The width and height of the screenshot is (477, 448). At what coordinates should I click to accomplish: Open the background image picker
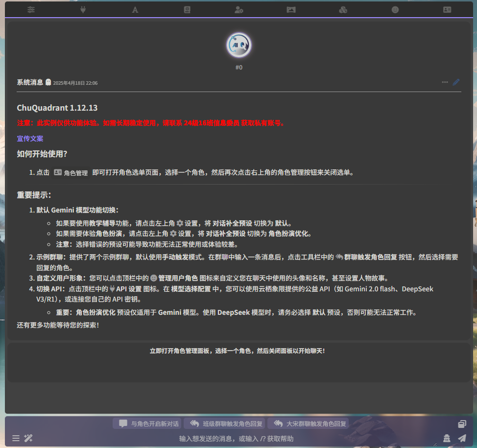(x=291, y=10)
